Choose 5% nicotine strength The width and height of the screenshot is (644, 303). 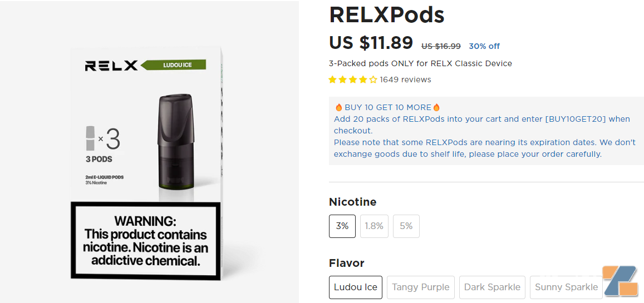(x=406, y=226)
